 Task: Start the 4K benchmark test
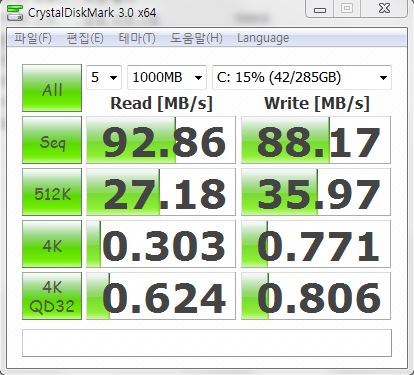pyautogui.click(x=52, y=244)
